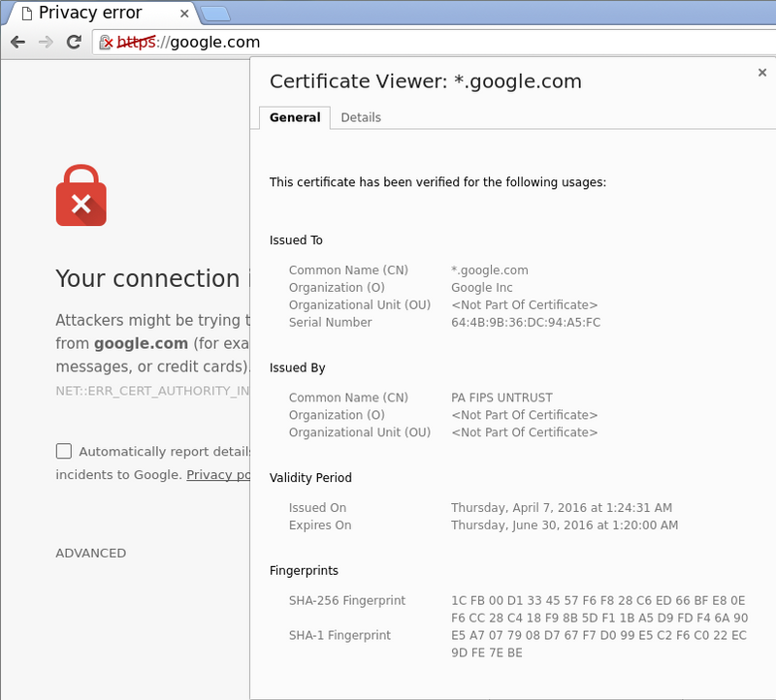Switch to the Details tab
Image resolution: width=776 pixels, height=700 pixels.
click(x=361, y=117)
